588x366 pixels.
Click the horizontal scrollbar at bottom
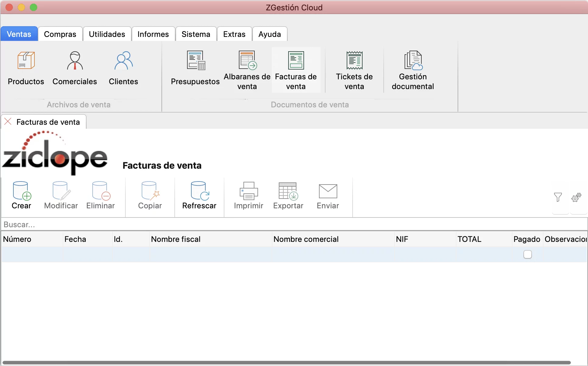[x=286, y=363]
